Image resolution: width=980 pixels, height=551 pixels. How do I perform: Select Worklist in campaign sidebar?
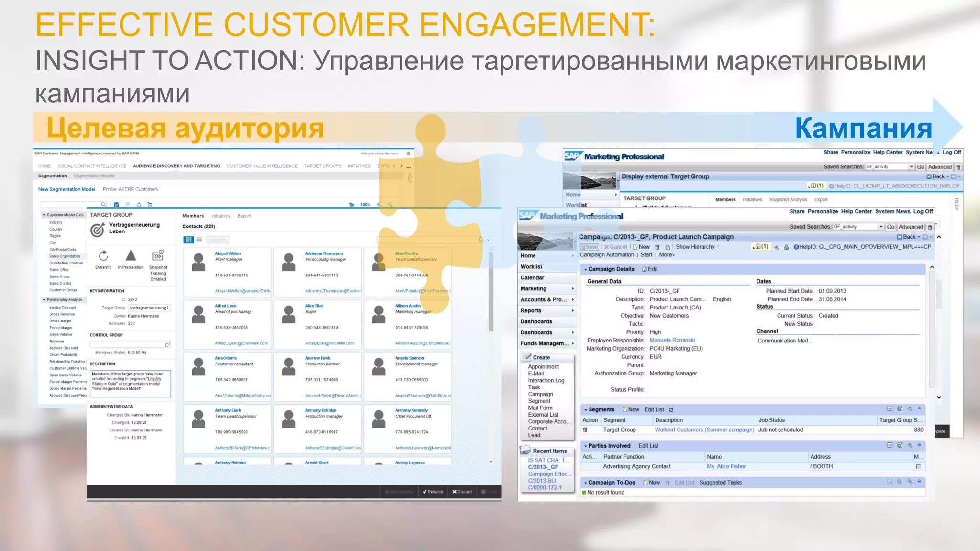532,267
